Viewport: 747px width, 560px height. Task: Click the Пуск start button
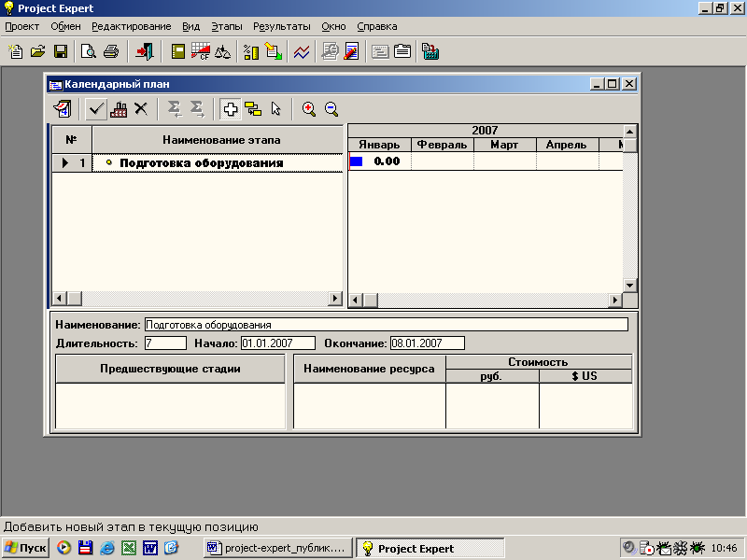pos(26,548)
